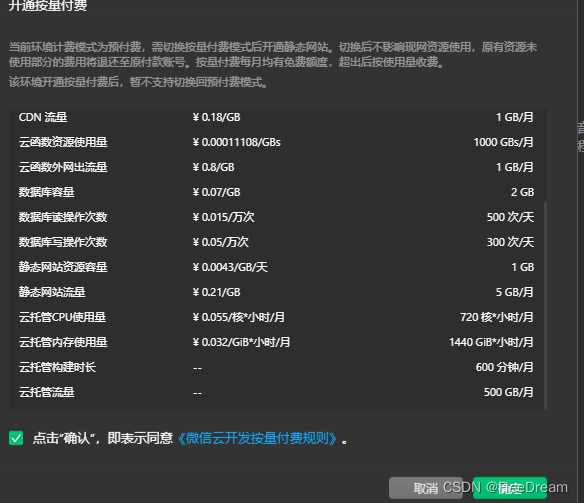Select the 云托管流量 row
The width and height of the screenshot is (584, 503).
click(276, 392)
